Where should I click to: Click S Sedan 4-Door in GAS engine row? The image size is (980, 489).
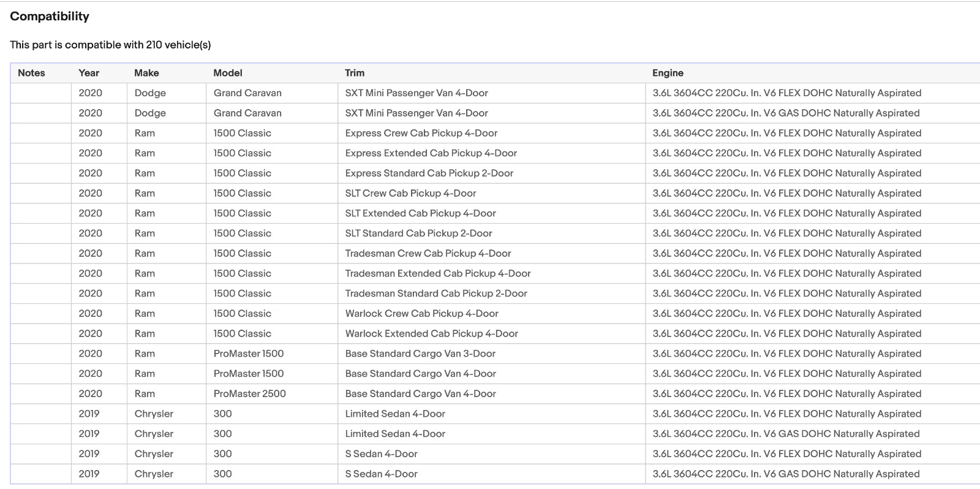[x=382, y=474]
